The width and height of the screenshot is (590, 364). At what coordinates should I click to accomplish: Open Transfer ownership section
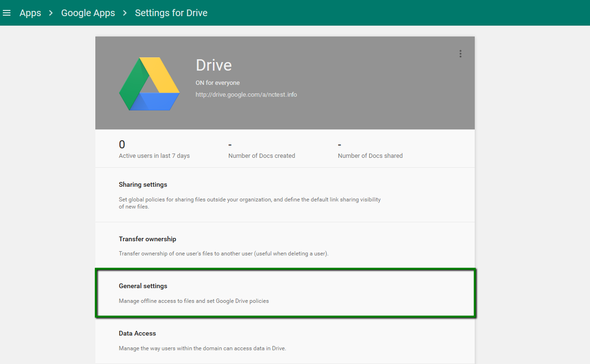point(285,246)
